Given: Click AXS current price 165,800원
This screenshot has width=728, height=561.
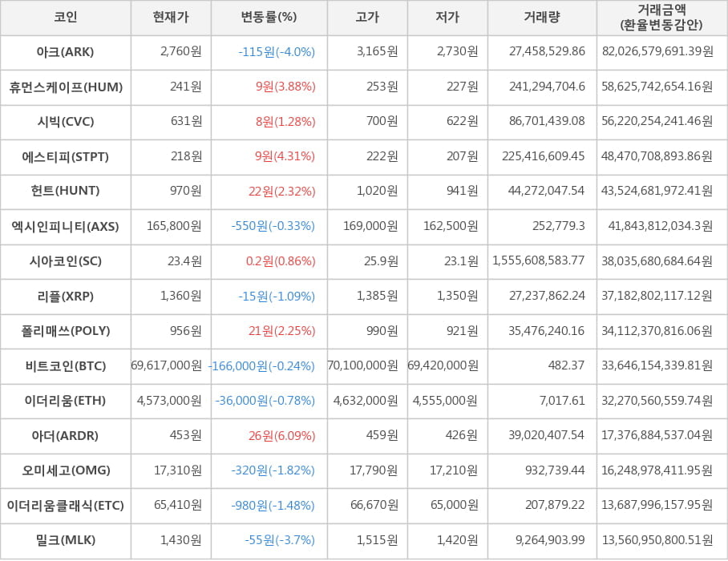Looking at the screenshot, I should click(174, 226).
